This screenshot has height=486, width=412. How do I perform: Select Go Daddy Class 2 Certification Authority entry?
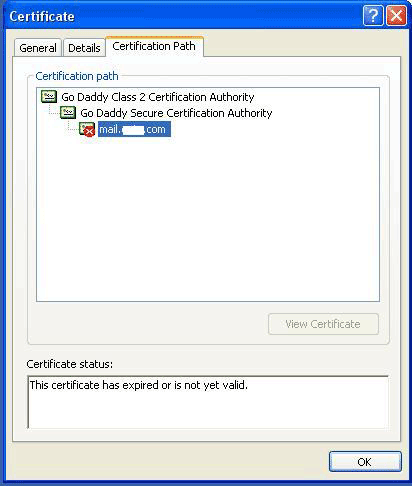click(x=158, y=97)
